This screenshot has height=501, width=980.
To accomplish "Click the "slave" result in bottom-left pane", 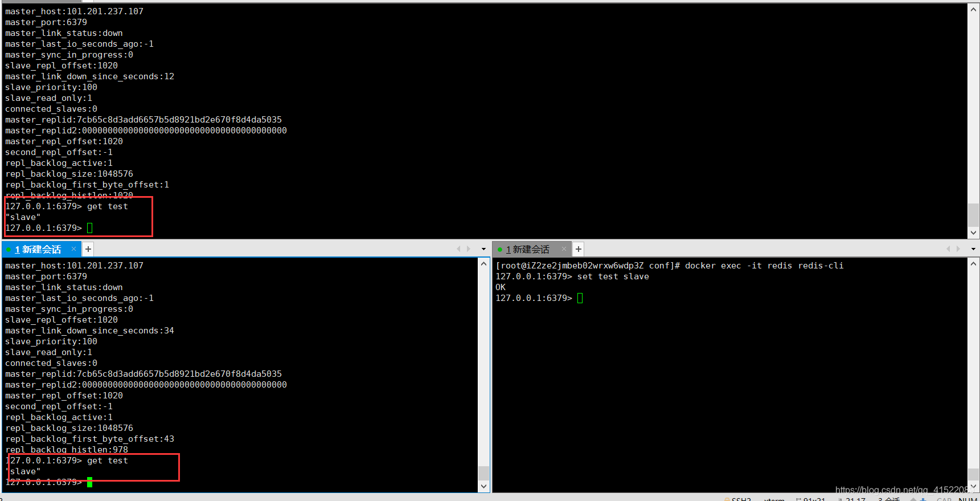I will pos(23,471).
